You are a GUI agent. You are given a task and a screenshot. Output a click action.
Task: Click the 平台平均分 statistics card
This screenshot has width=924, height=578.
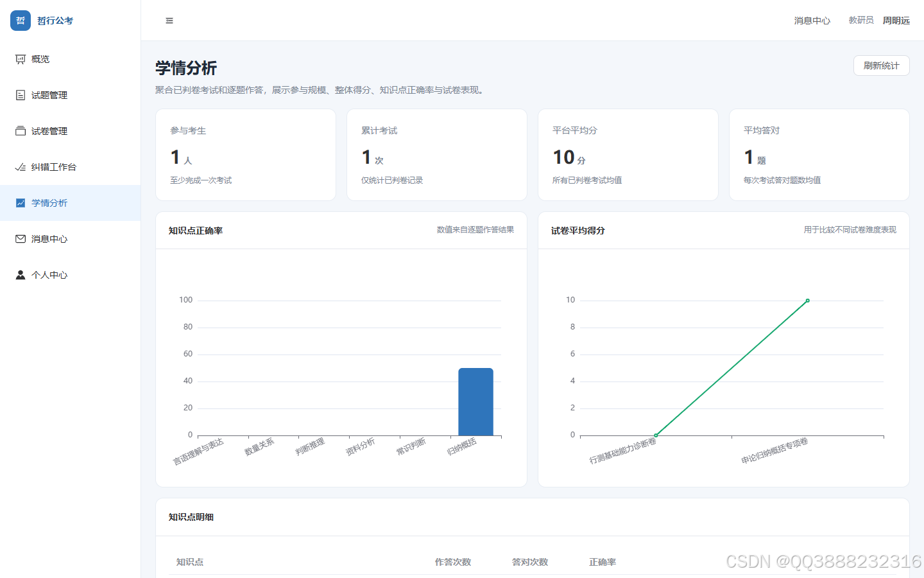coord(628,155)
